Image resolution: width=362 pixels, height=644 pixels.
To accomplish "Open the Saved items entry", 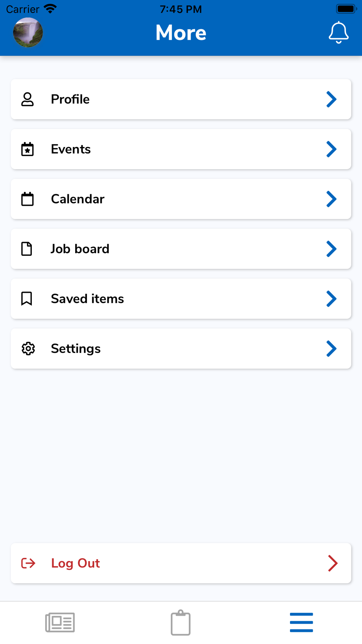I will click(x=88, y=299).
